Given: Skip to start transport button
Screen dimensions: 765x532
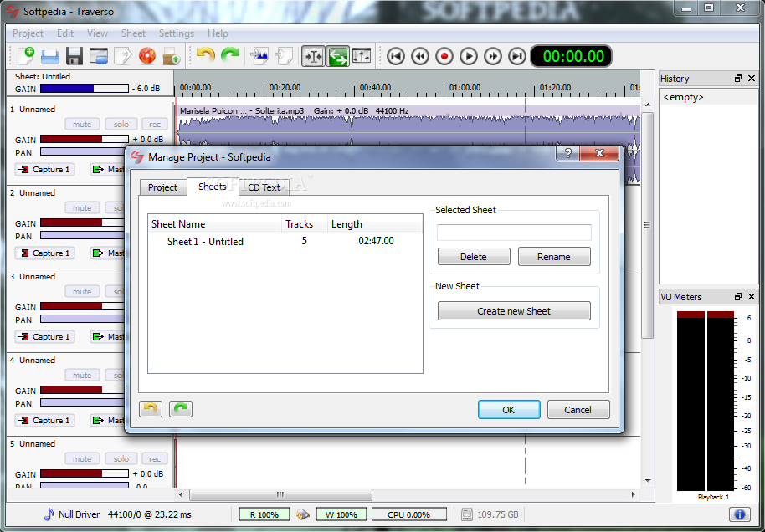Looking at the screenshot, I should tap(396, 56).
